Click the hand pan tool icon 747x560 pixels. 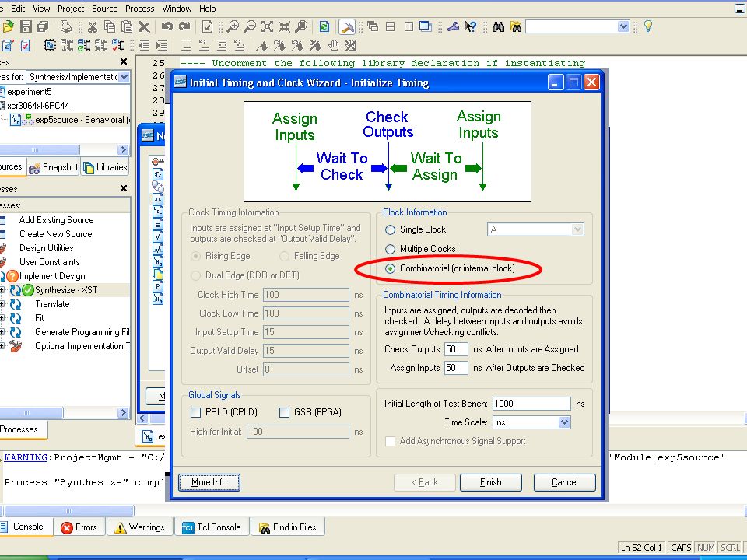pos(334,46)
